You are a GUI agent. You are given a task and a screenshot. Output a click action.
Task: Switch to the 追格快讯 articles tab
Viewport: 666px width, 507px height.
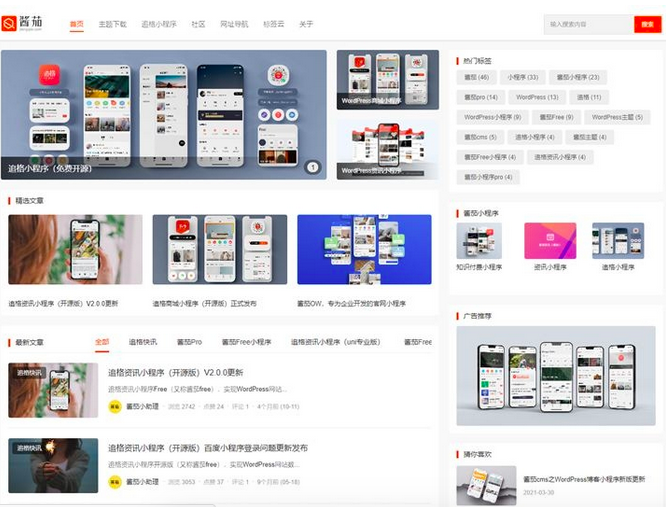[x=143, y=342]
